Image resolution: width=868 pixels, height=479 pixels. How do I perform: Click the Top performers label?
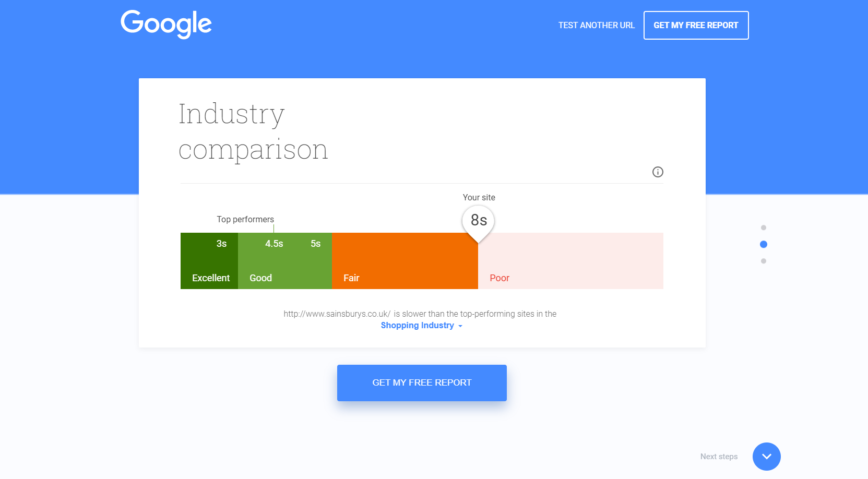pos(245,219)
